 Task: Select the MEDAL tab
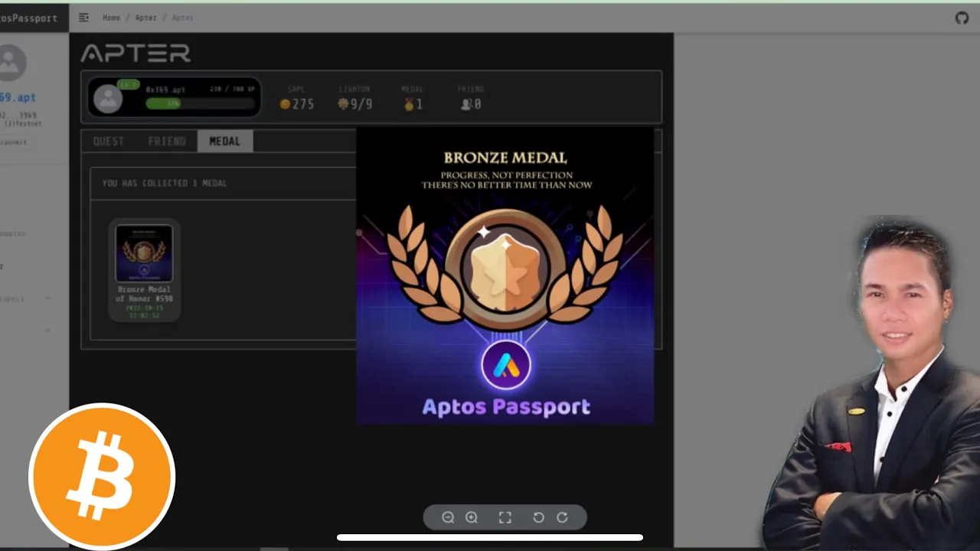pos(225,141)
